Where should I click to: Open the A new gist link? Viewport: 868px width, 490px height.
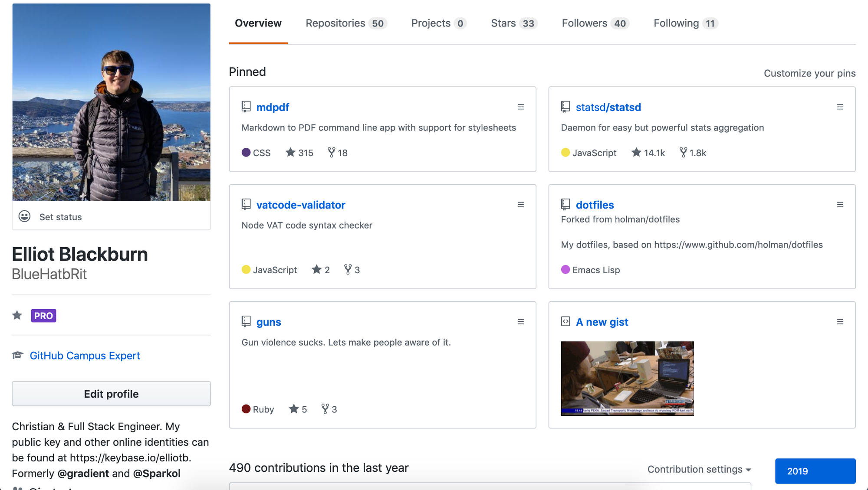coord(602,322)
